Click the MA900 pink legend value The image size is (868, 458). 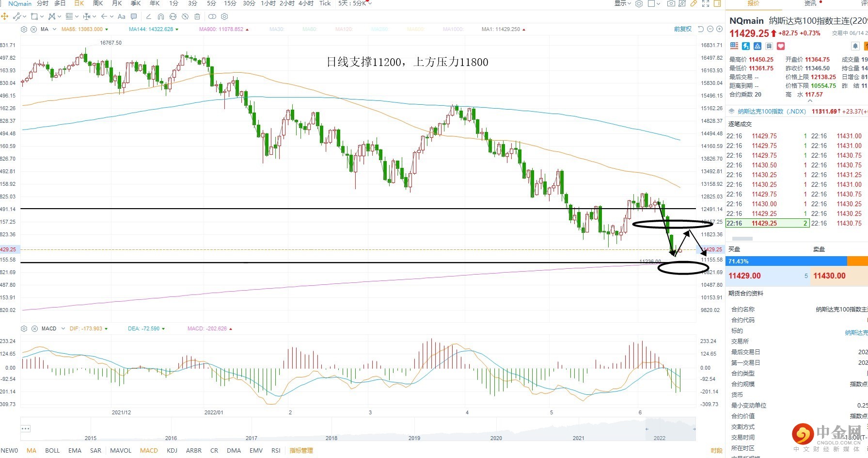[221, 29]
